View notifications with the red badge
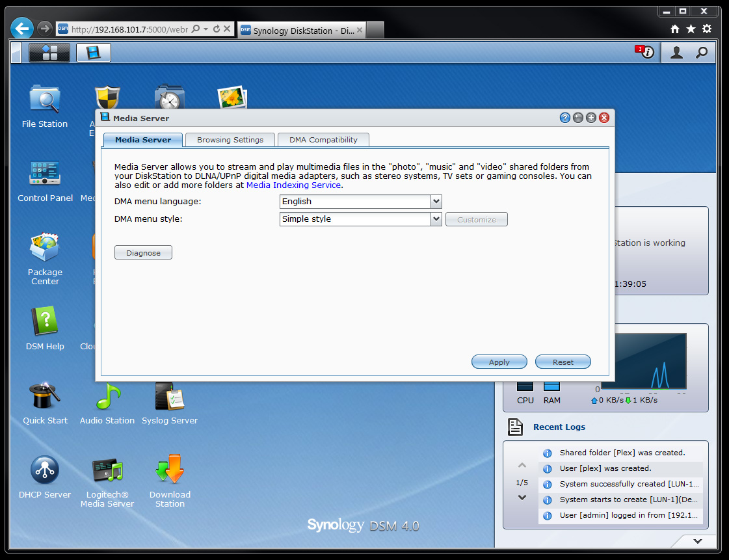The width and height of the screenshot is (729, 560). [x=645, y=51]
